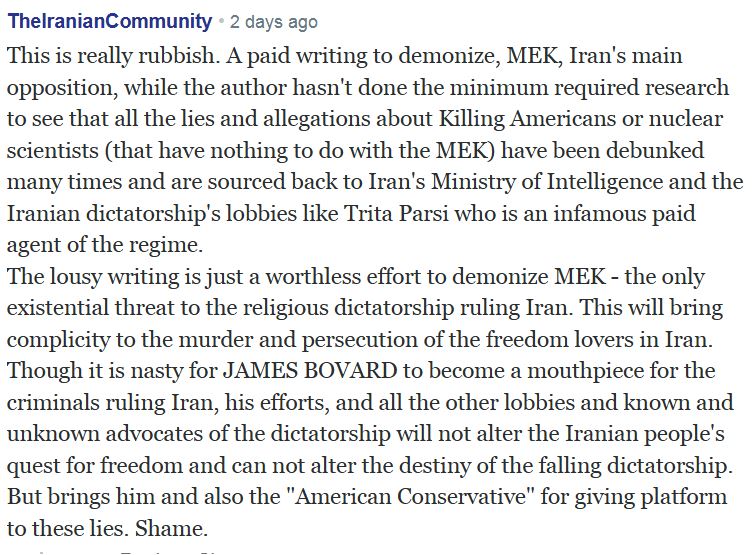Click the words 'Killing Americans' in text
Image resolution: width=753 pixels, height=555 pixels.
(x=526, y=119)
